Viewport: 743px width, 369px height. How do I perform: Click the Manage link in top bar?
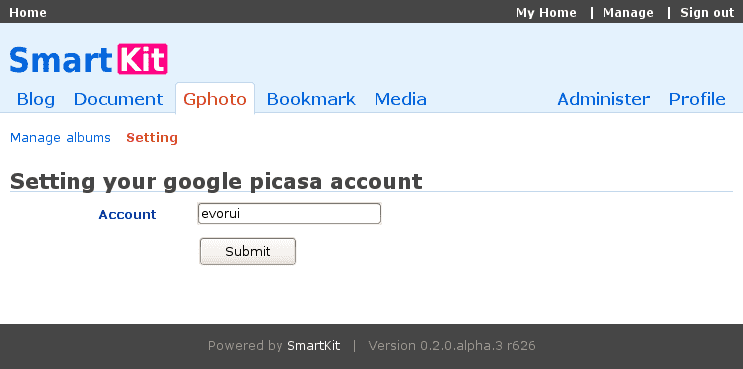628,13
